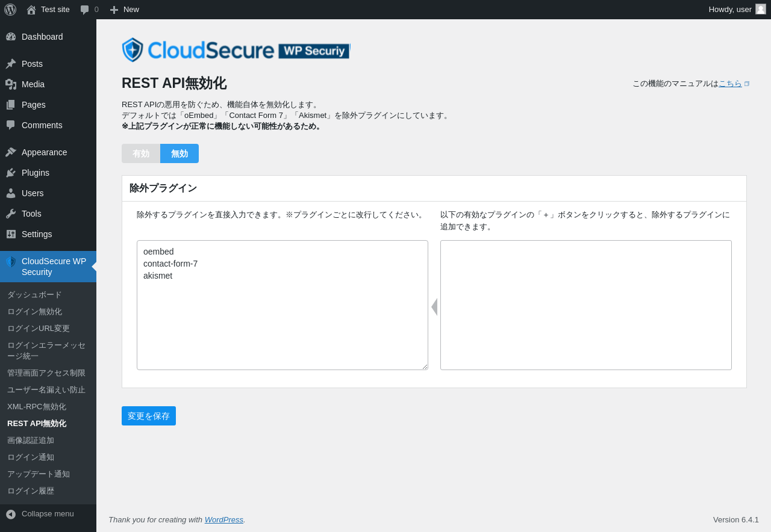
Task: Click the Dashboard gauge icon
Action: [x=11, y=37]
